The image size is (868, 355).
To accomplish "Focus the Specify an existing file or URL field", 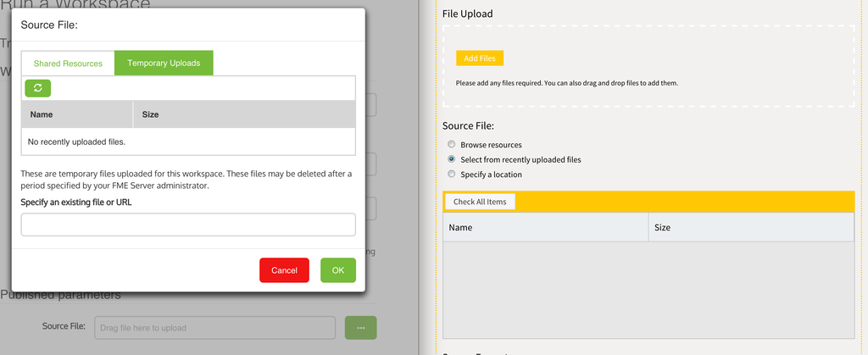I will 187,225.
